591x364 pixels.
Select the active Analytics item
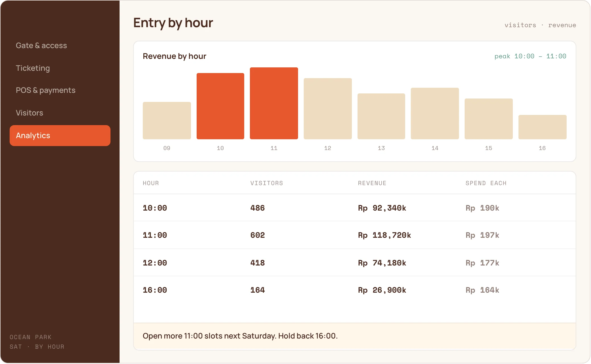[x=60, y=136]
